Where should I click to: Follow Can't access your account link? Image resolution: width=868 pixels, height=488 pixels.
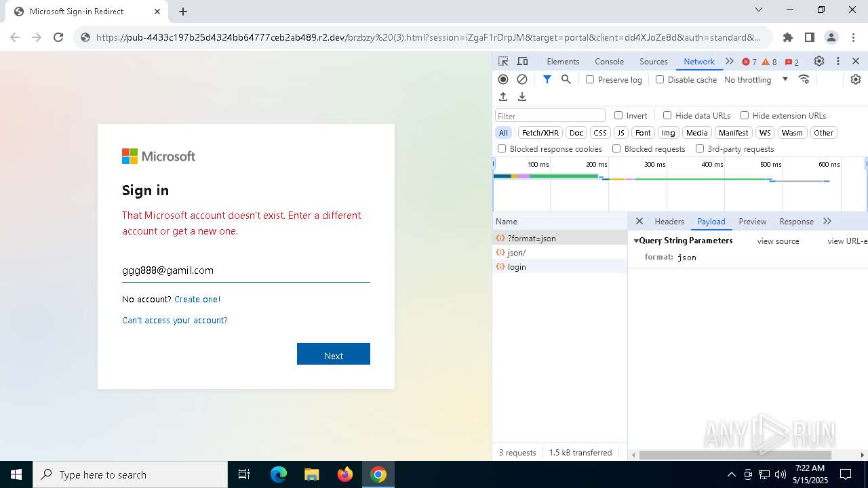coord(175,320)
